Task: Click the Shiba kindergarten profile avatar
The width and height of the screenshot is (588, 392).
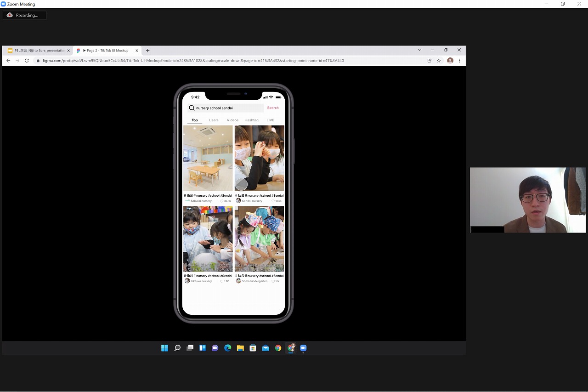Action: 238,281
